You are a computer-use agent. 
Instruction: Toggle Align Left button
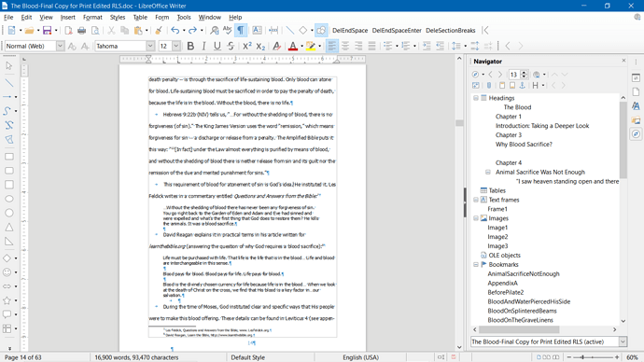tap(332, 46)
